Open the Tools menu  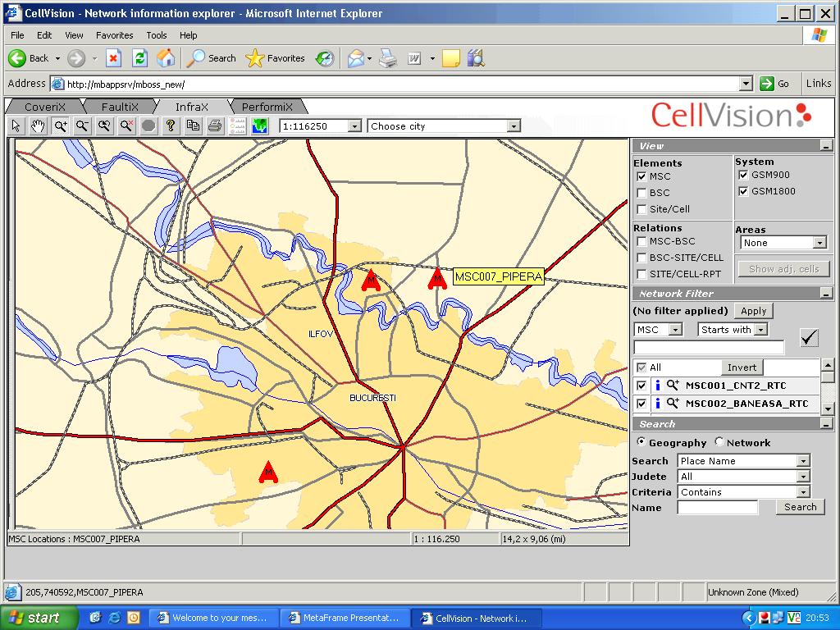157,35
